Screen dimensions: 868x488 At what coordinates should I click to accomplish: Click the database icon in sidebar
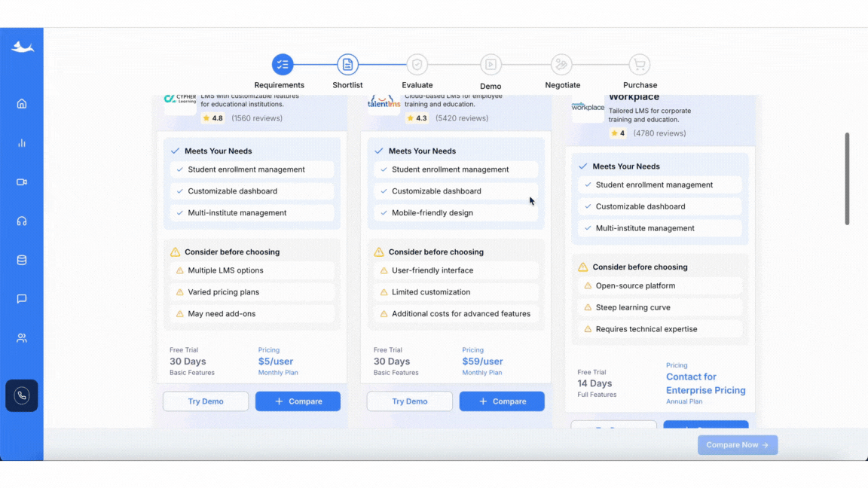pyautogui.click(x=22, y=261)
